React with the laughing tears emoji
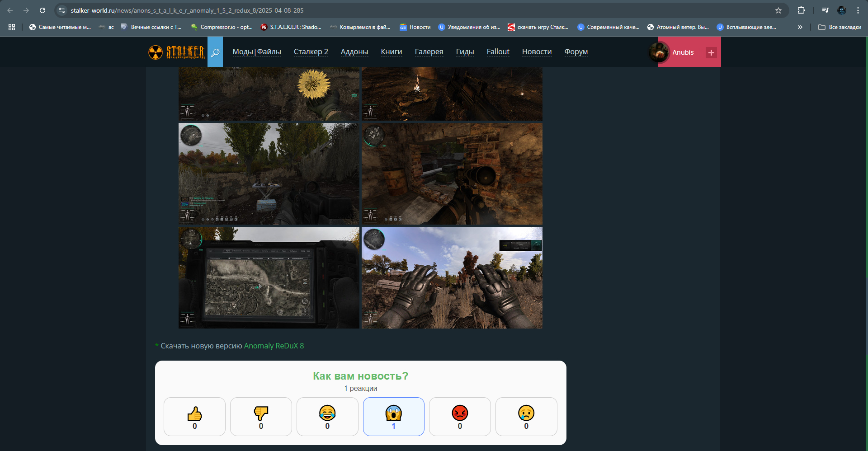The image size is (868, 451). point(327,417)
